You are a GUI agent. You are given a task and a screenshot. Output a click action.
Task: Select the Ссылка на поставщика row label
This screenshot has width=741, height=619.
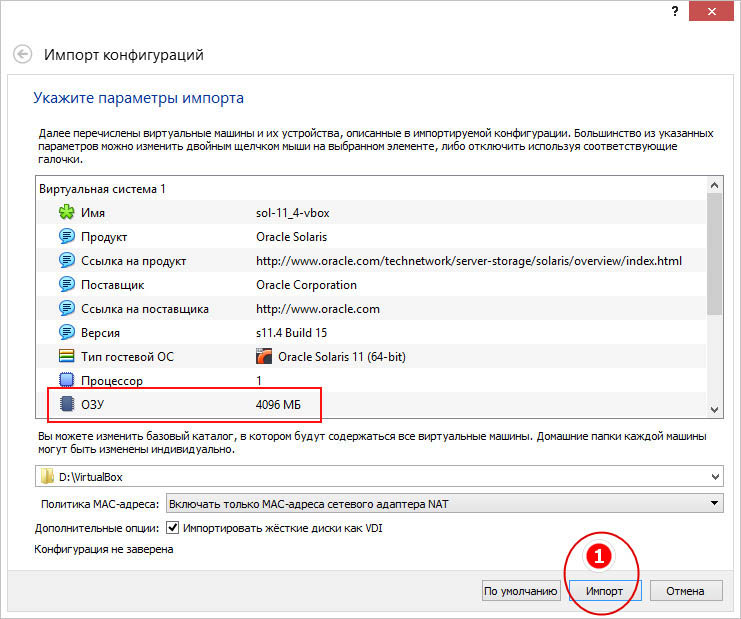pos(145,309)
